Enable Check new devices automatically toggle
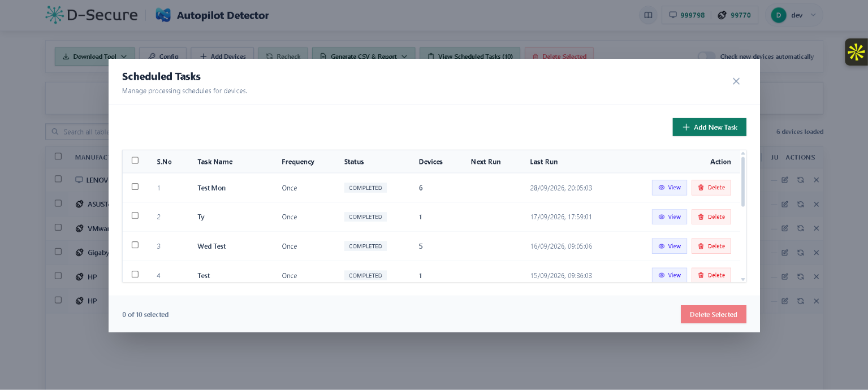 tap(706, 56)
